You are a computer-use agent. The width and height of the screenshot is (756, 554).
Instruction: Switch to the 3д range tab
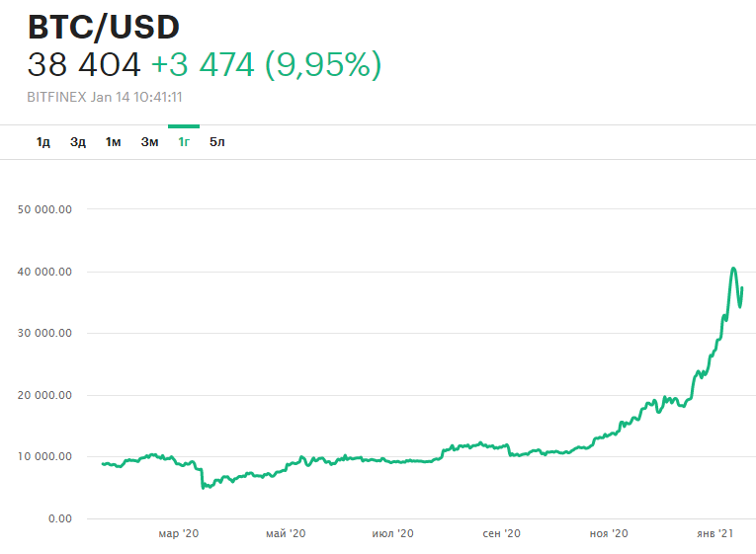click(x=78, y=142)
